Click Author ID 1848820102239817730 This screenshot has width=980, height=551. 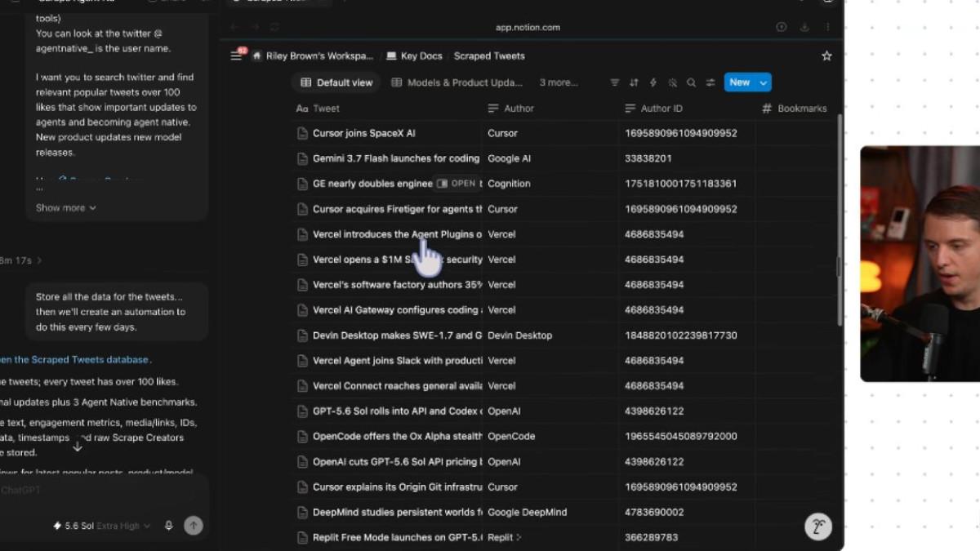coord(681,335)
